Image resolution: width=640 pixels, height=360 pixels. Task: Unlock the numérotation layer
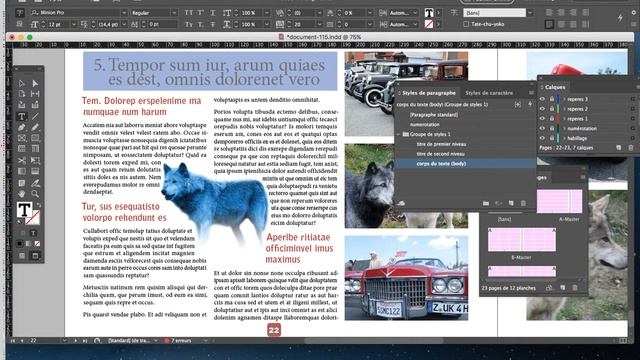click(551, 128)
